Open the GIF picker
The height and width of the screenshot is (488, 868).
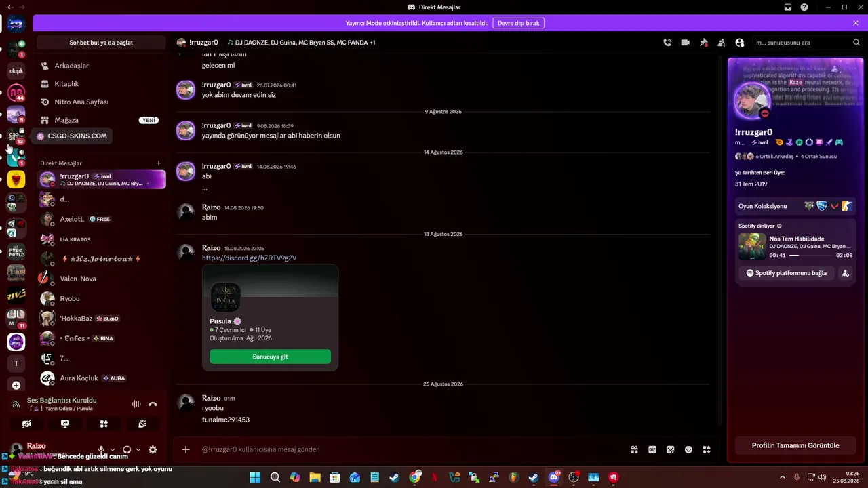(652, 449)
